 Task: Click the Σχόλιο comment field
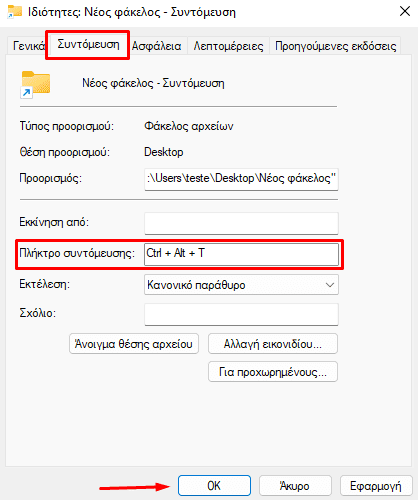(241, 314)
